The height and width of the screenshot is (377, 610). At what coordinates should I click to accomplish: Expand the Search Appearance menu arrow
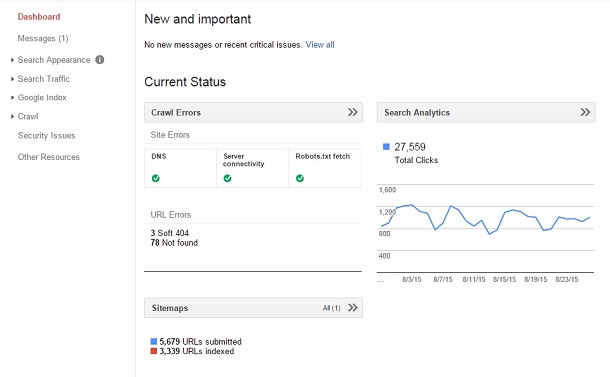(x=12, y=60)
